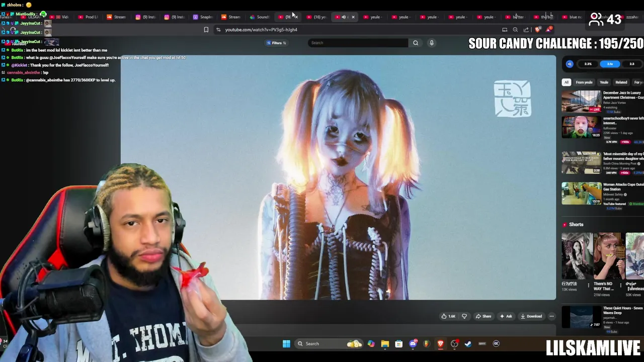Like the video showing 1.6K likes
The height and width of the screenshot is (362, 644).
click(448, 316)
